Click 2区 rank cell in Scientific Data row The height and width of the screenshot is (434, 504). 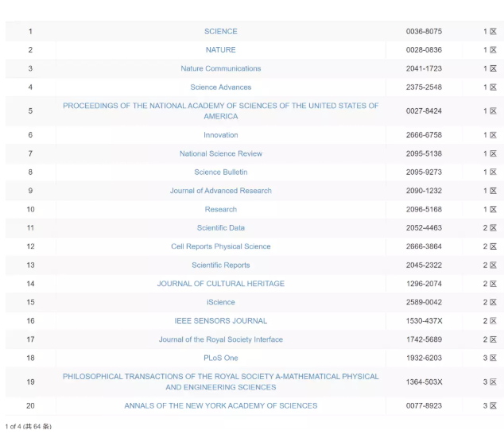coord(490,228)
